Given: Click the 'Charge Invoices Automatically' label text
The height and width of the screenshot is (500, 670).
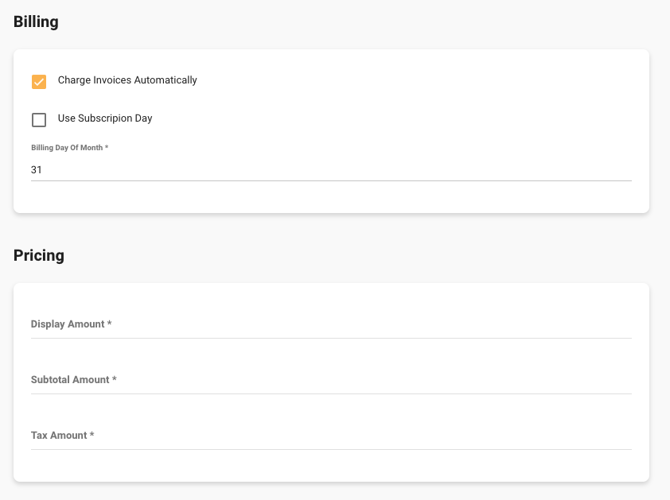Looking at the screenshot, I should click(127, 80).
